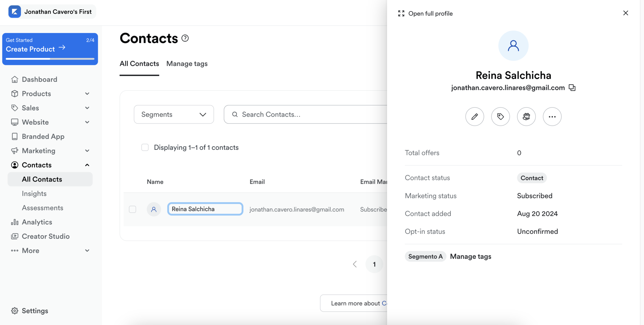644x325 pixels.
Task: Click the Creator Studio icon
Action: [x=15, y=236]
